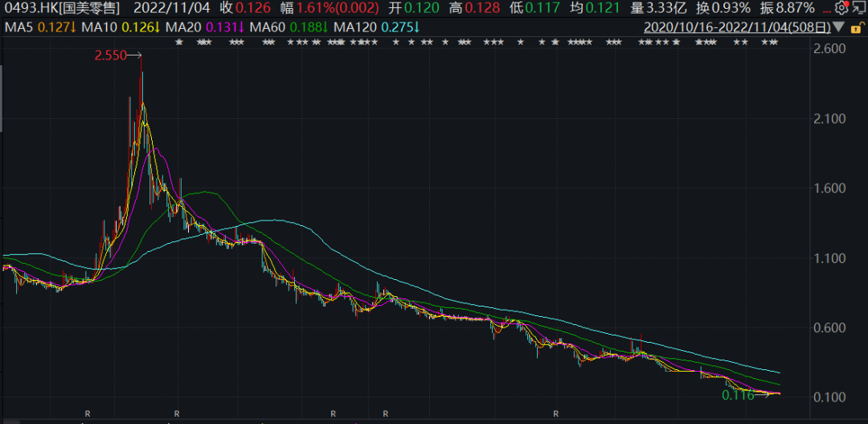This screenshot has width=868, height=424.
Task: Click the 2.600 price axis label
Action: pos(830,49)
